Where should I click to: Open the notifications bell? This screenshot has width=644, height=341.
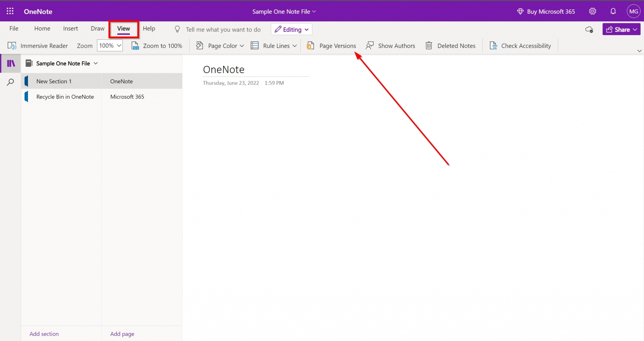tap(613, 11)
